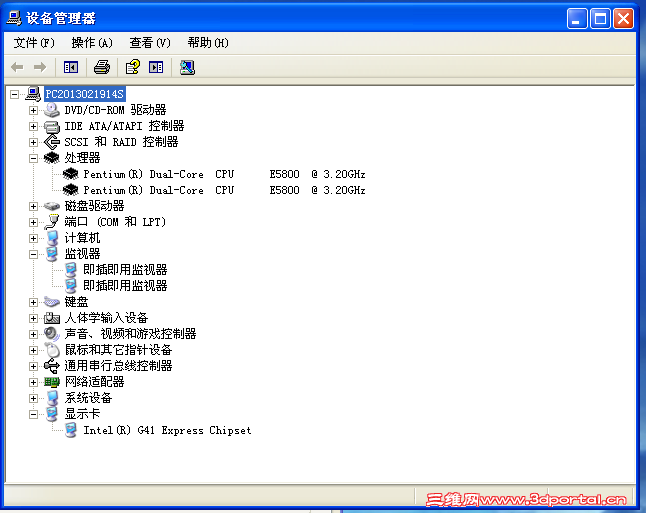
Task: Select the 显示卡 category label
Action: (x=82, y=414)
